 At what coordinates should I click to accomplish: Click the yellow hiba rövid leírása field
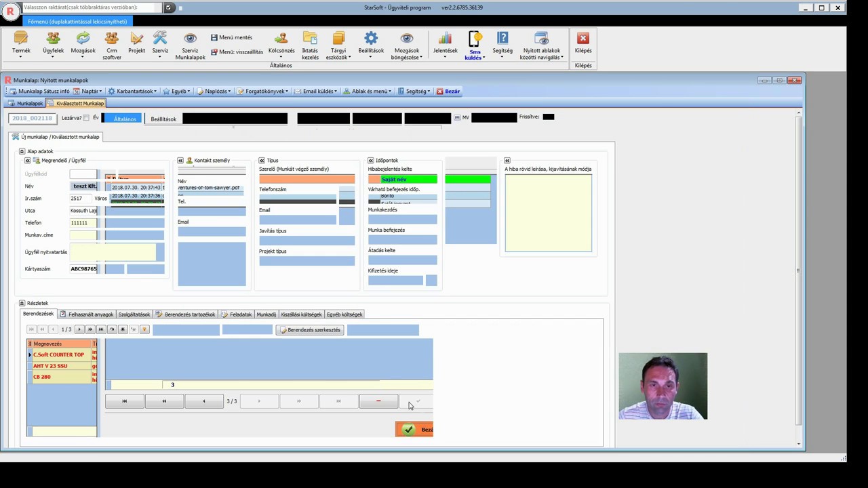point(548,213)
